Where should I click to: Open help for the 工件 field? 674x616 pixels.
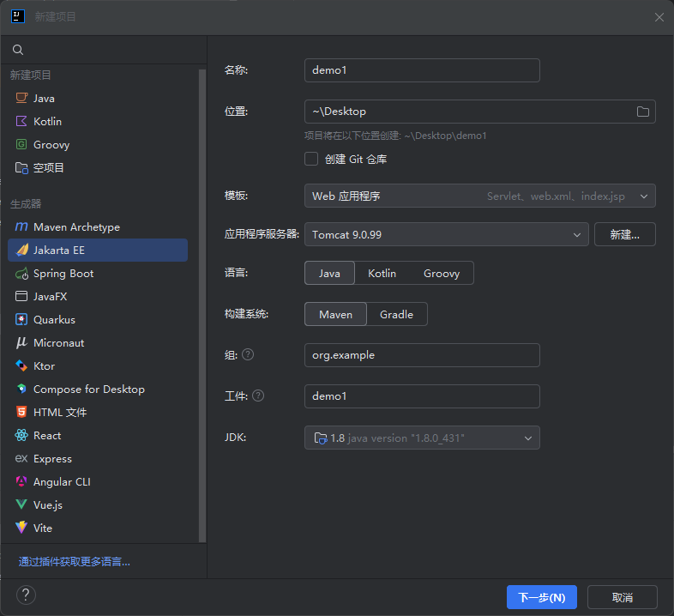point(258,396)
